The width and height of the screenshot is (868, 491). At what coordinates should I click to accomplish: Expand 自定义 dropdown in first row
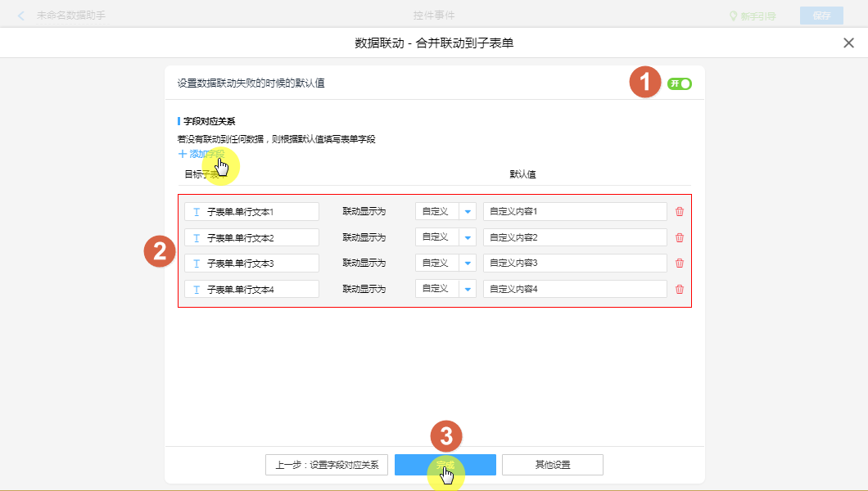pos(468,211)
